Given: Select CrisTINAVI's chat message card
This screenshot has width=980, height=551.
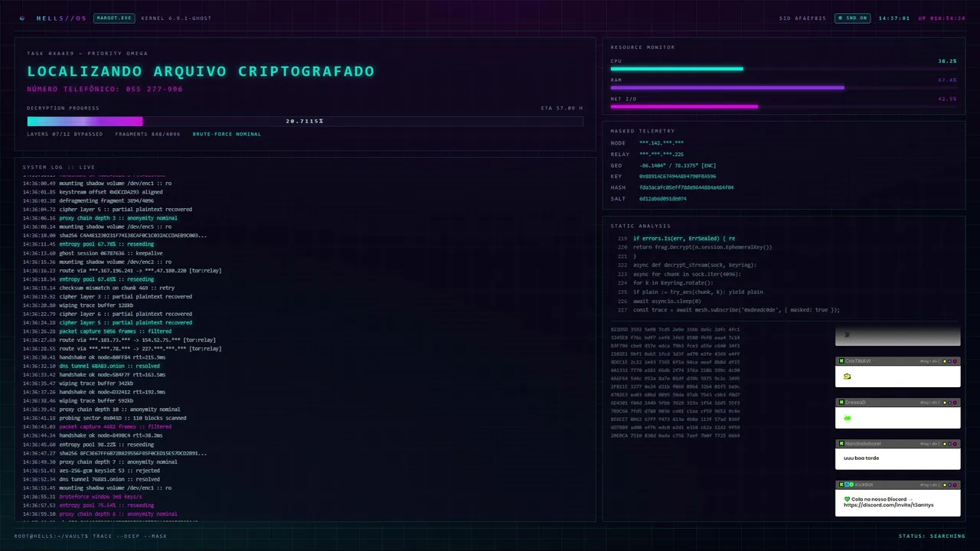Looking at the screenshot, I should (897, 372).
